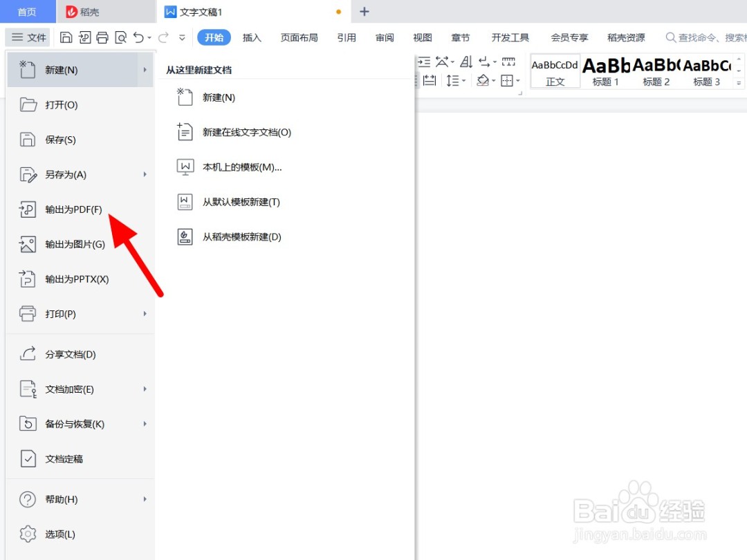Click the redo arrow icon

pyautogui.click(x=163, y=37)
